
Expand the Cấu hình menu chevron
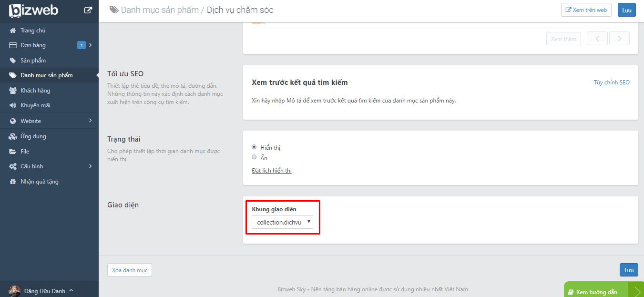click(x=90, y=166)
